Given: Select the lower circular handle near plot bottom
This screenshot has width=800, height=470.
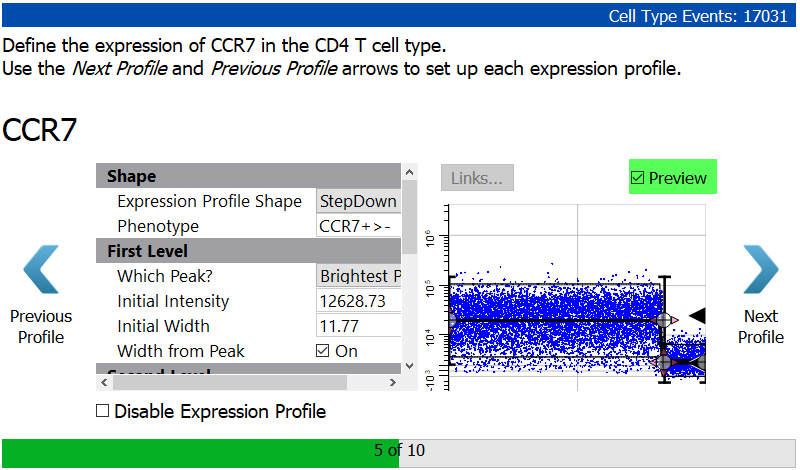Looking at the screenshot, I should point(664,362).
